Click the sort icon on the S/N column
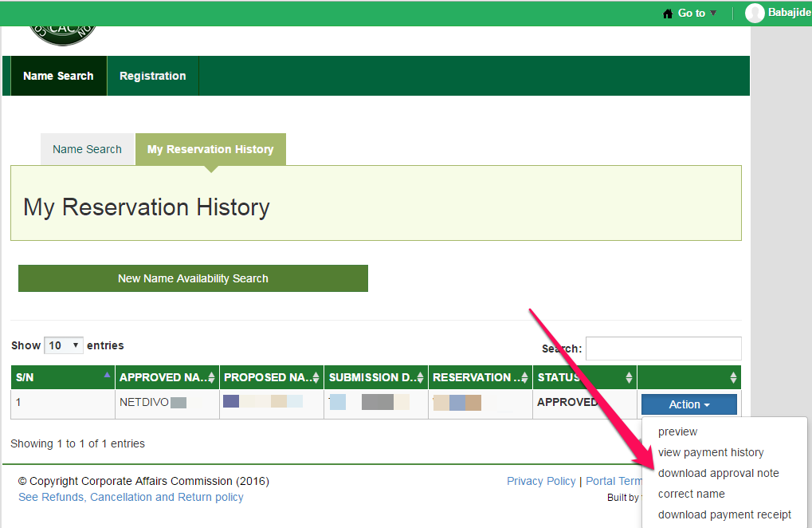 pyautogui.click(x=105, y=376)
